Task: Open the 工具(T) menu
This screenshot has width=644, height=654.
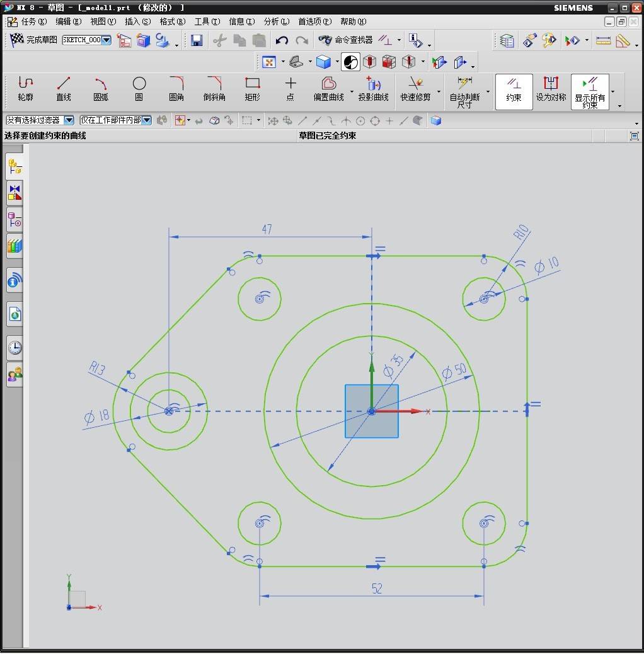Action: (207, 21)
